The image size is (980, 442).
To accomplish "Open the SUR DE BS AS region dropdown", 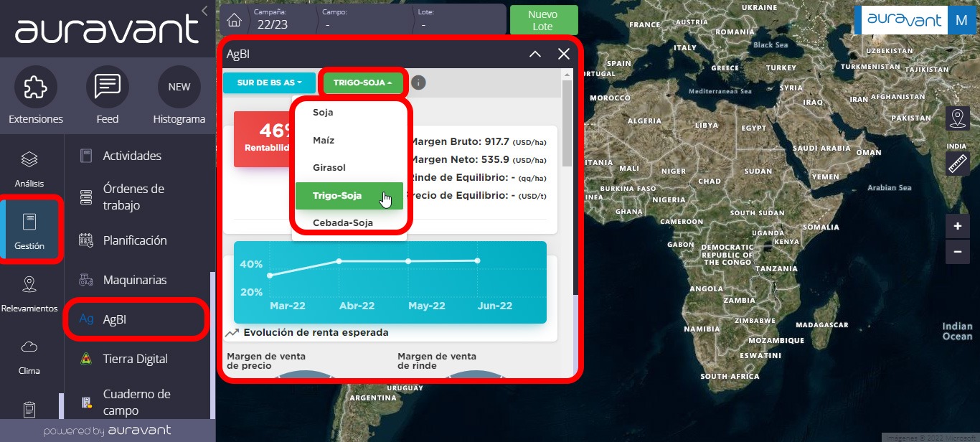I will [269, 83].
